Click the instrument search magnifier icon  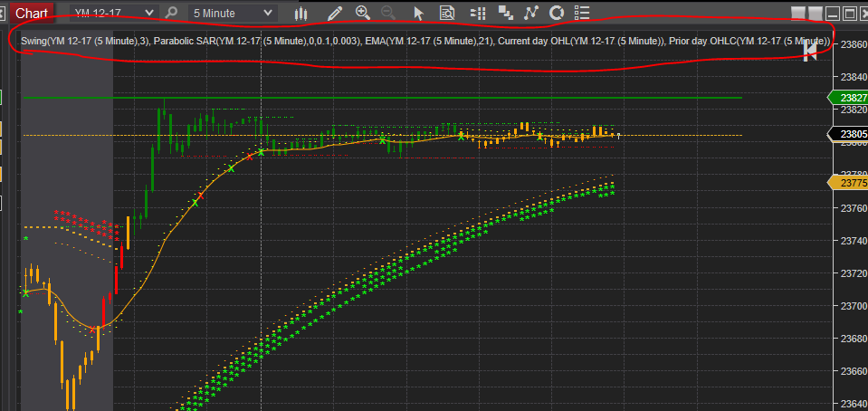point(172,14)
